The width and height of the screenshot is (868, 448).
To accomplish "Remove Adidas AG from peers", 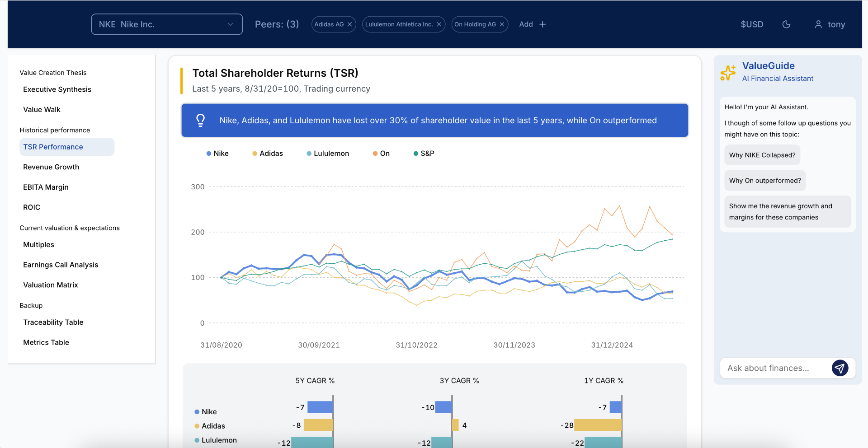I will coord(349,24).
